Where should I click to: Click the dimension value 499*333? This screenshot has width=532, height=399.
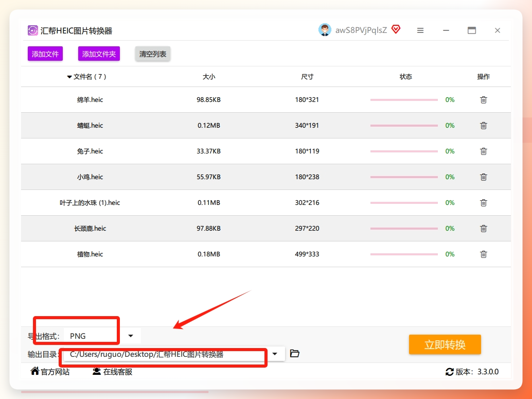(307, 254)
